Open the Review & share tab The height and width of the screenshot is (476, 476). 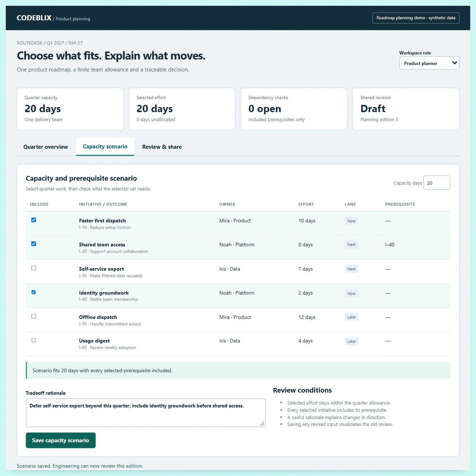[162, 147]
